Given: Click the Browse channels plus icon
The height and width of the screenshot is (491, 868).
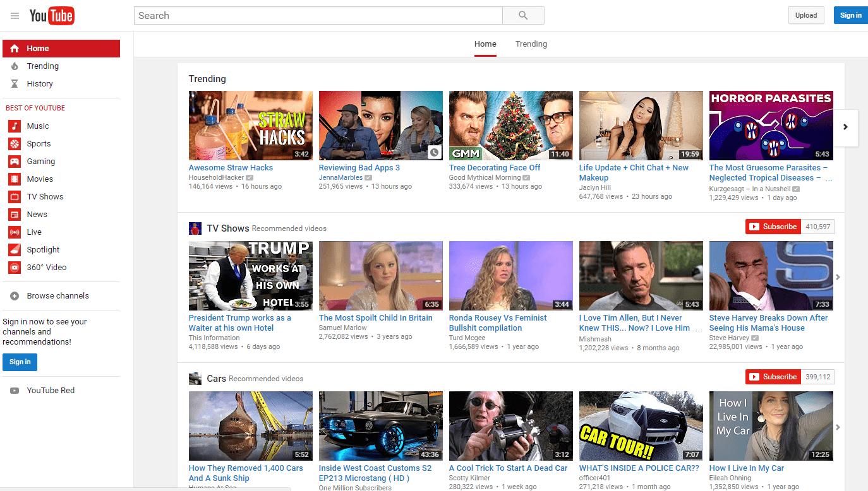Looking at the screenshot, I should pos(15,296).
